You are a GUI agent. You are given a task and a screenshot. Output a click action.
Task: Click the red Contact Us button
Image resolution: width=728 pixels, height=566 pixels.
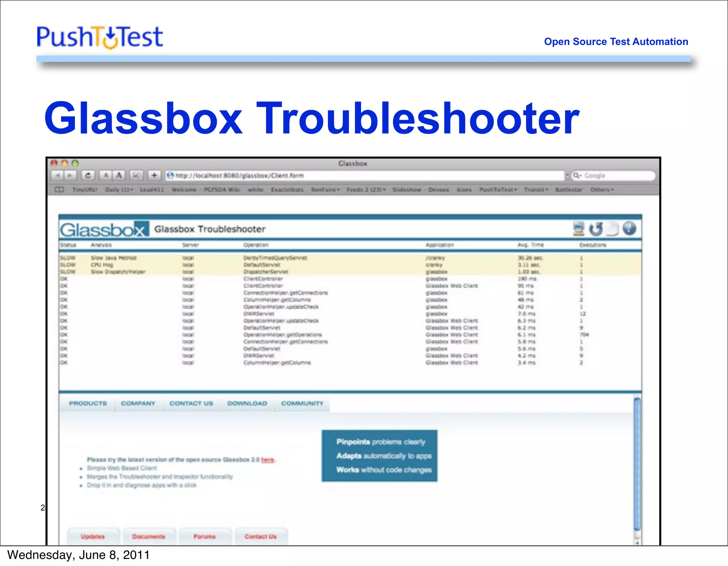coord(261,537)
